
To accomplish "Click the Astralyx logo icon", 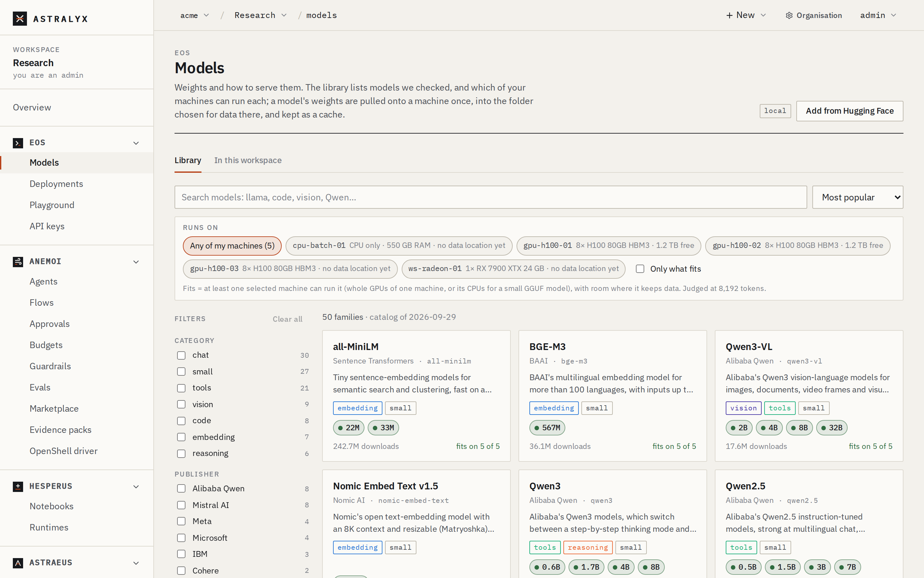I will 20,19.
